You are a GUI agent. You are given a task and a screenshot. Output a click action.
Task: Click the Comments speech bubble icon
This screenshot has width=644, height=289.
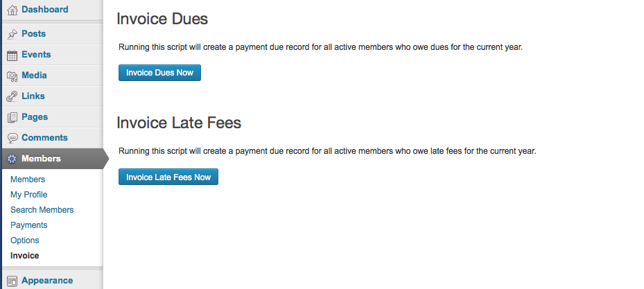[x=12, y=138]
